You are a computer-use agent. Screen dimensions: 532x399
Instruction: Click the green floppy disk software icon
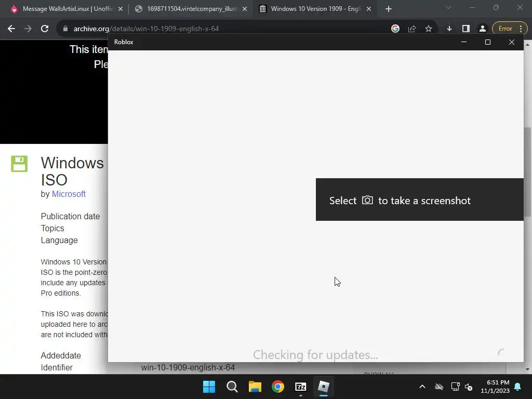(x=19, y=164)
